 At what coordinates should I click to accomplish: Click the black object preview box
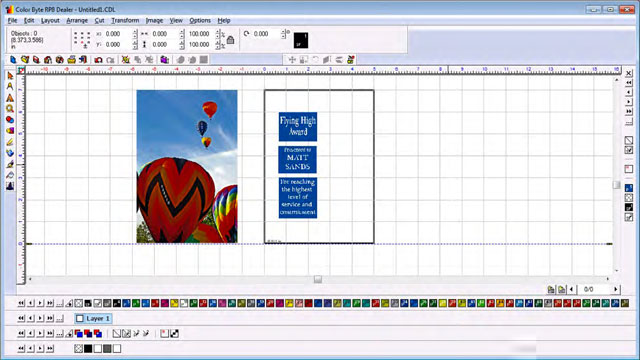[301, 40]
